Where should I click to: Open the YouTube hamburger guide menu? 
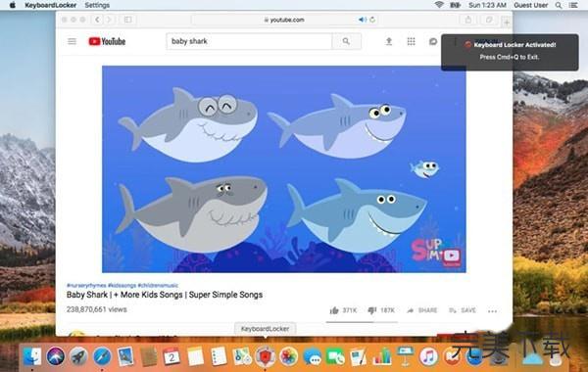coord(72,41)
